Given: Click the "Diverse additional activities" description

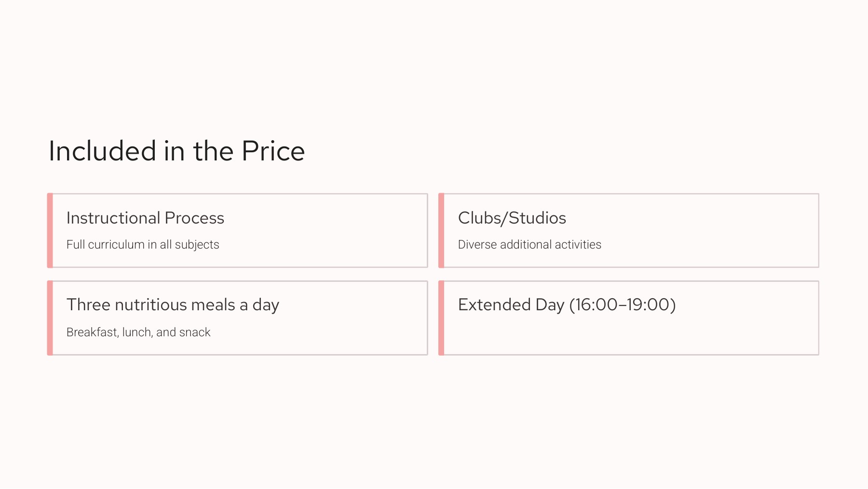Looking at the screenshot, I should [529, 245].
